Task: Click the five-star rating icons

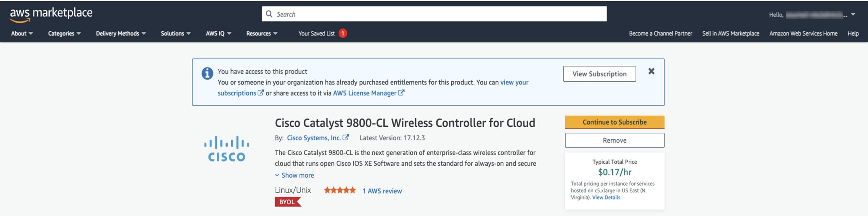Action: (340, 190)
